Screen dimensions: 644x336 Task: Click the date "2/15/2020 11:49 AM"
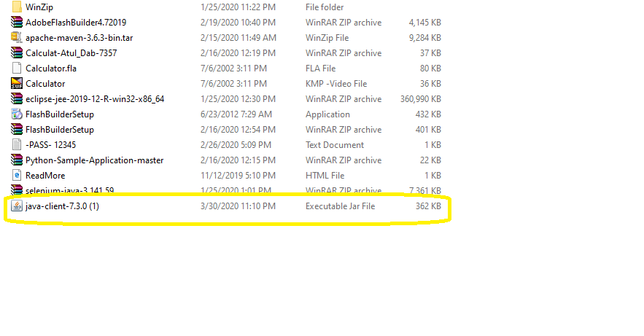point(238,38)
